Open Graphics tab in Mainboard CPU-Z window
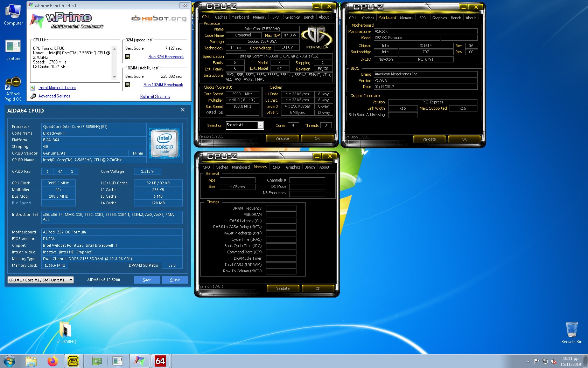The width and height of the screenshot is (588, 368). pyautogui.click(x=439, y=18)
